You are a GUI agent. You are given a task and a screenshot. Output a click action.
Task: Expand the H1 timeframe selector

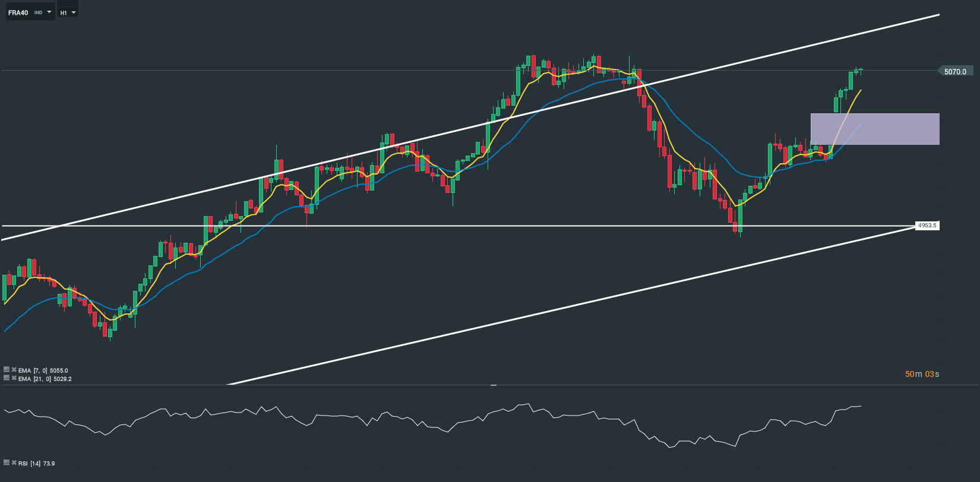tap(73, 12)
